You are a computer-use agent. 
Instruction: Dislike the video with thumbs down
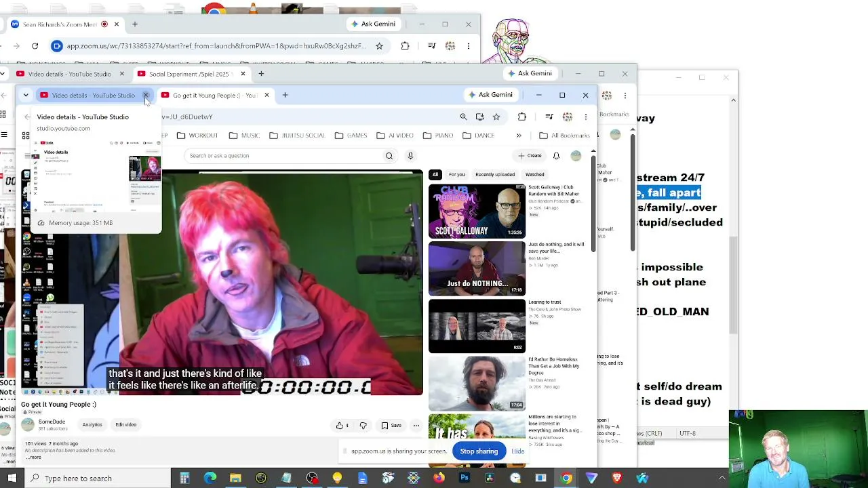coord(363,426)
